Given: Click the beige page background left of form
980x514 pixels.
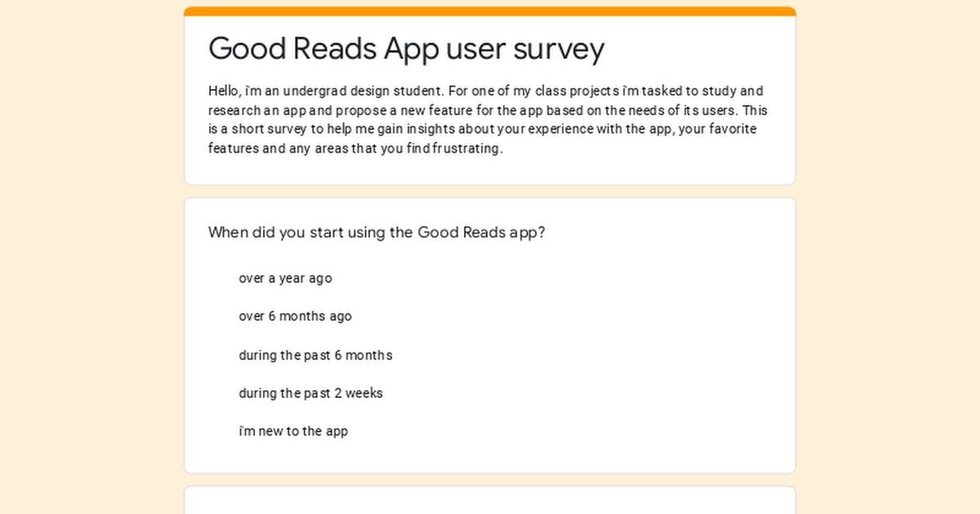Looking at the screenshot, I should [91, 257].
